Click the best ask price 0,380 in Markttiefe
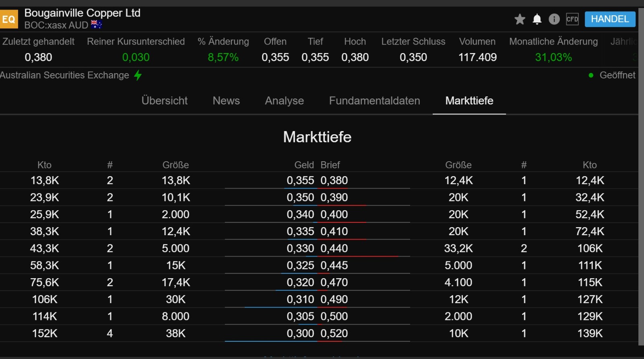 coord(334,181)
